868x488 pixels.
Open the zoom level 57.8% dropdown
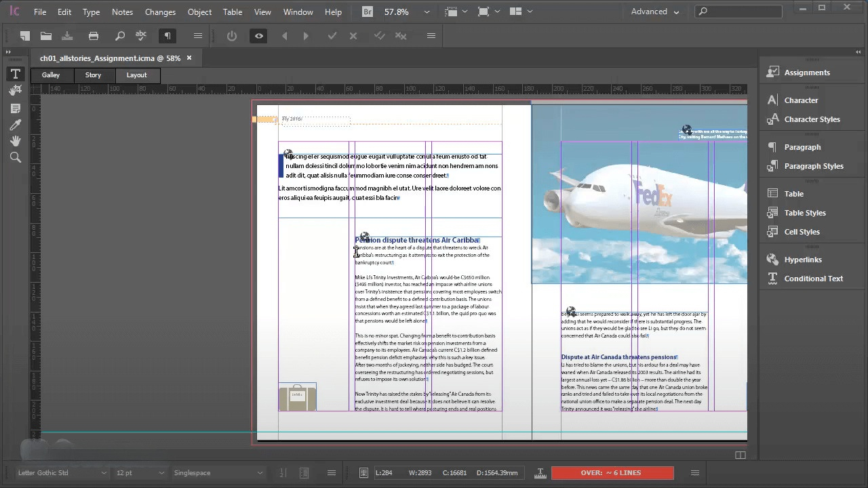pos(427,12)
